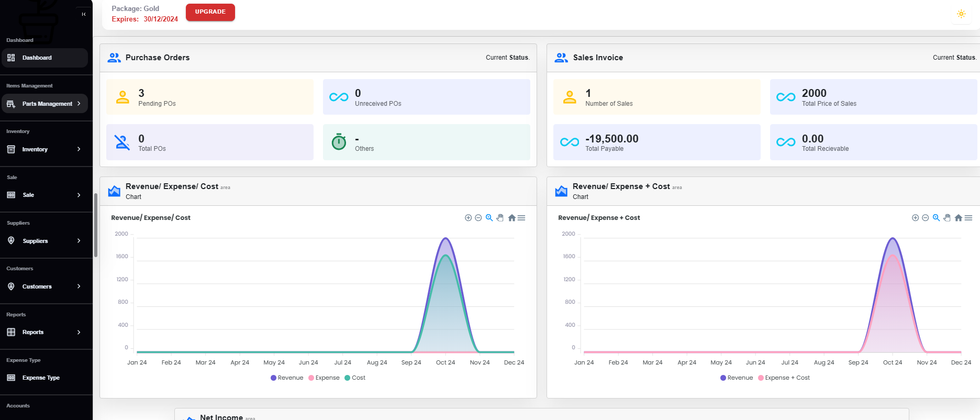This screenshot has height=420, width=980.
Task: Hide Expense series in left chart legend
Action: point(324,378)
